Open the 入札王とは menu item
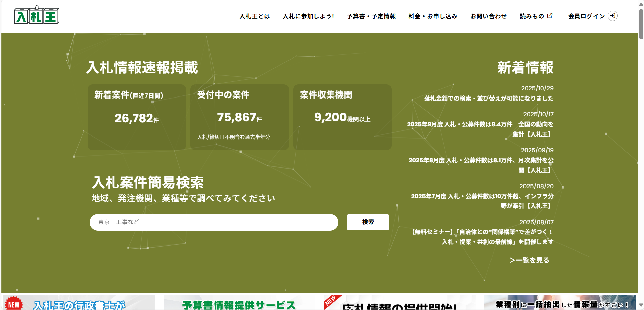644x310 pixels. point(255,16)
